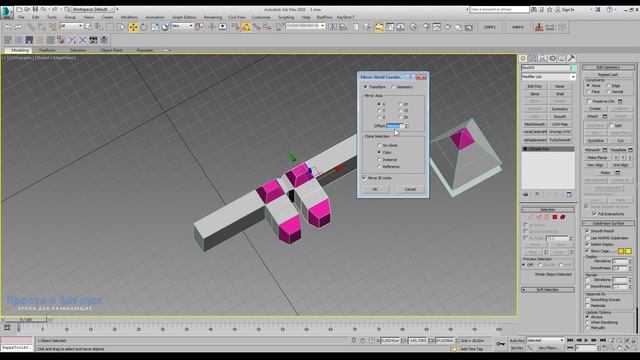Switch to the Freeform ribbon tab
The width and height of the screenshot is (640, 360).
pyautogui.click(x=47, y=50)
